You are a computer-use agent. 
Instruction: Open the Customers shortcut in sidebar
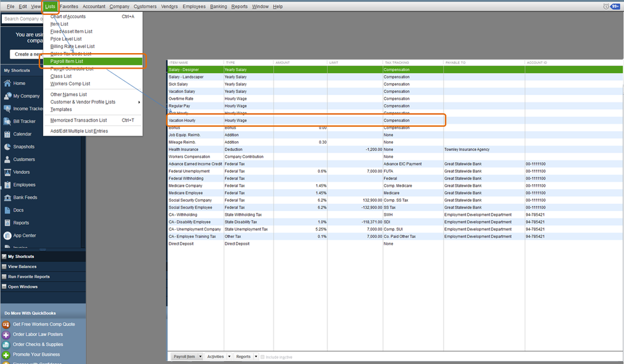pyautogui.click(x=20, y=160)
